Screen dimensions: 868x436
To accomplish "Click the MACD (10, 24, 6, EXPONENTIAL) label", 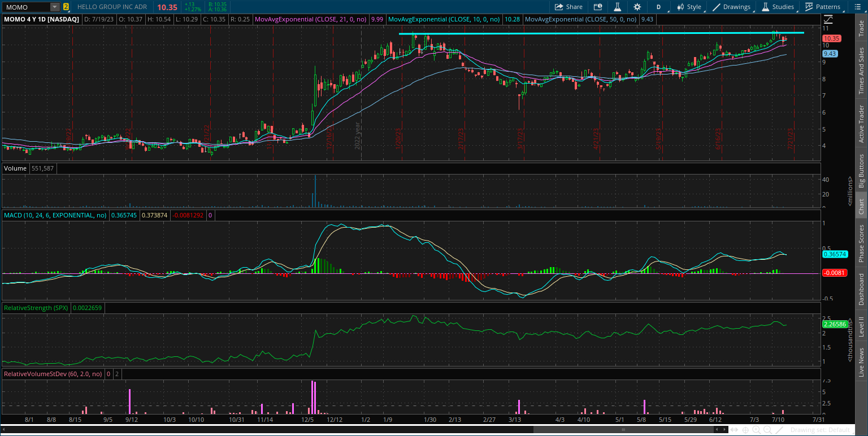I will (x=55, y=215).
